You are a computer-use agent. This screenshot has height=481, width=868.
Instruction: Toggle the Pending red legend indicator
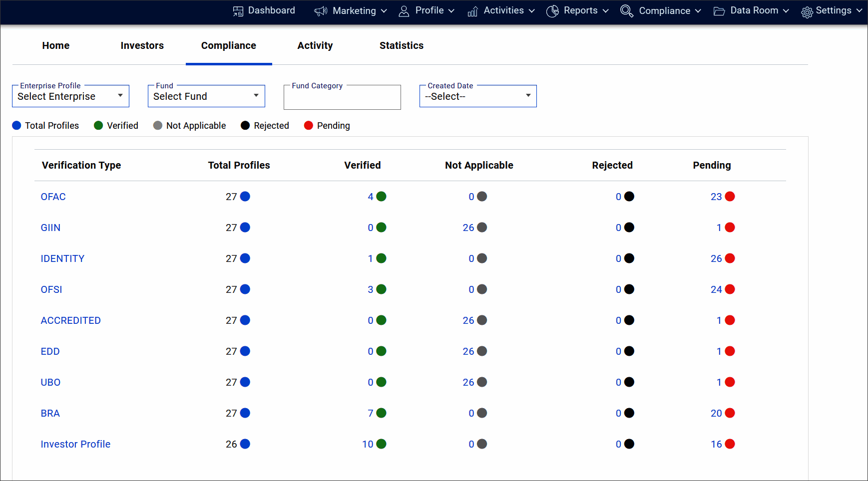click(x=308, y=126)
